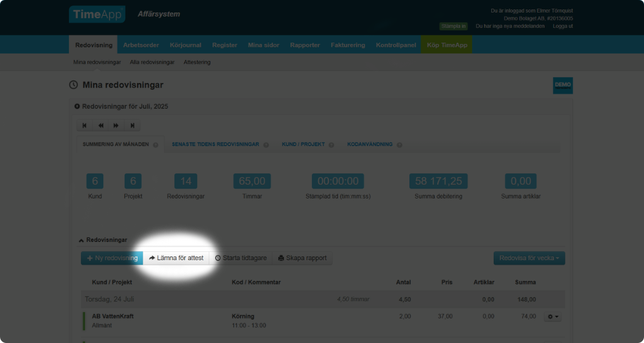Open the Register menu
This screenshot has width=644, height=343.
tap(225, 45)
